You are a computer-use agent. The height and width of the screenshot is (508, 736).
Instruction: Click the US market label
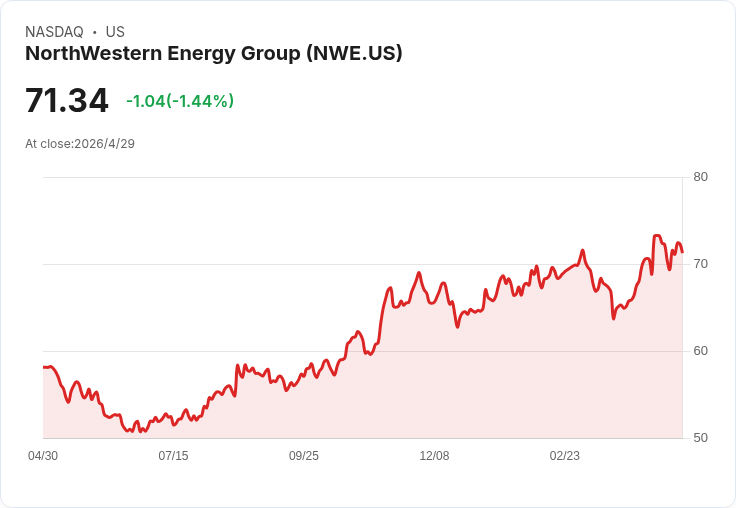click(115, 32)
